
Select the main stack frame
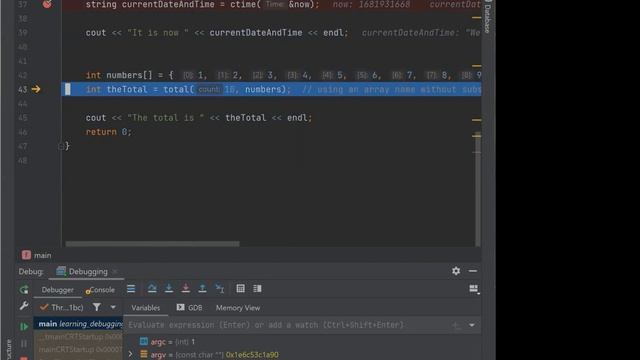[x=78, y=324]
